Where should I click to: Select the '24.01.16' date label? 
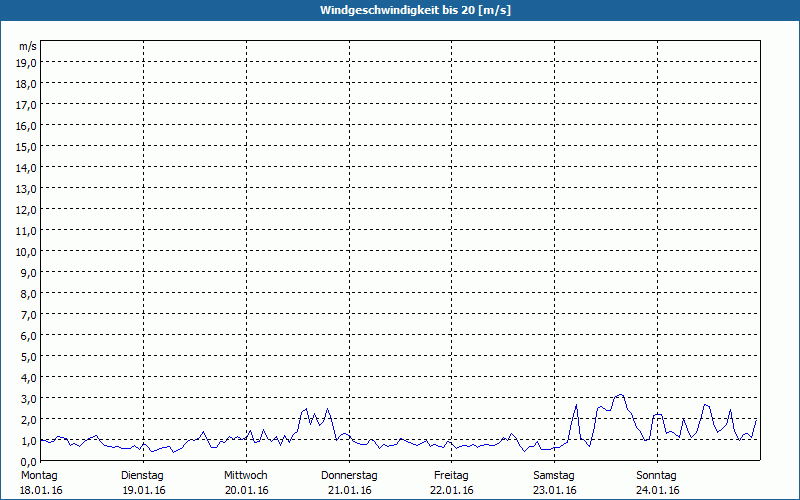coord(658,490)
